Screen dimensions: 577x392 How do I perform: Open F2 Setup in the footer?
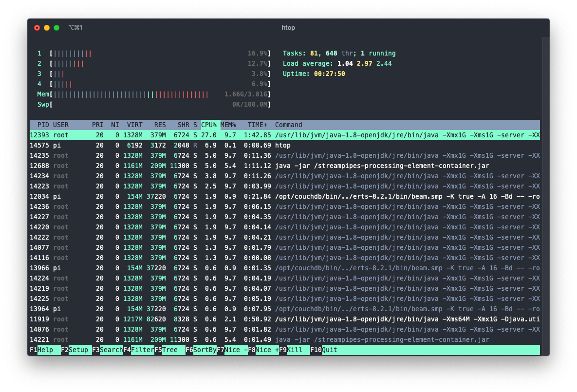pyautogui.click(x=76, y=350)
